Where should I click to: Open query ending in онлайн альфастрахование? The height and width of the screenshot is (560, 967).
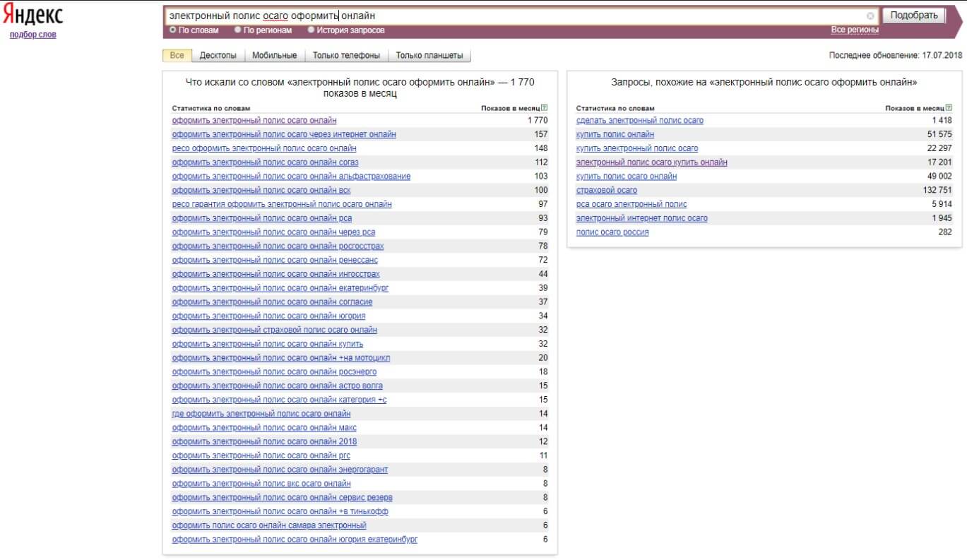[x=291, y=176]
